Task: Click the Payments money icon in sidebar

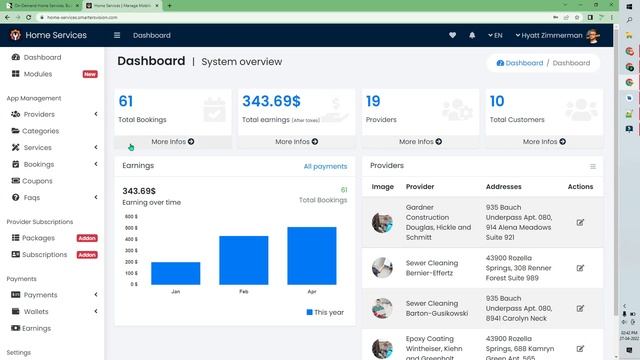Action: (16, 295)
